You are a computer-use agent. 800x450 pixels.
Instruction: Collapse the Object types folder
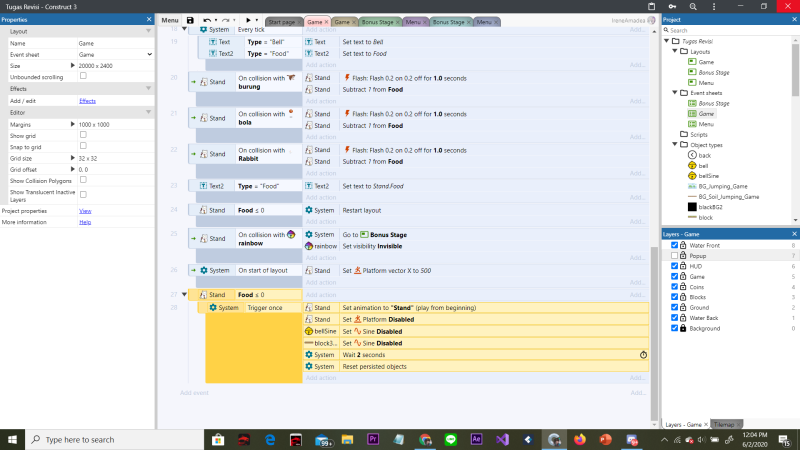(x=675, y=145)
